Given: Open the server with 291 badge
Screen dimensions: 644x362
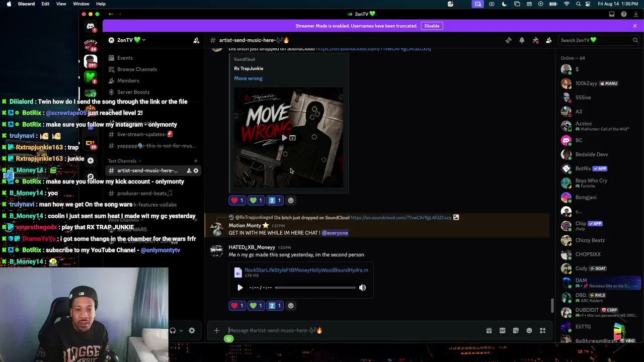Looking at the screenshot, I should (x=91, y=61).
